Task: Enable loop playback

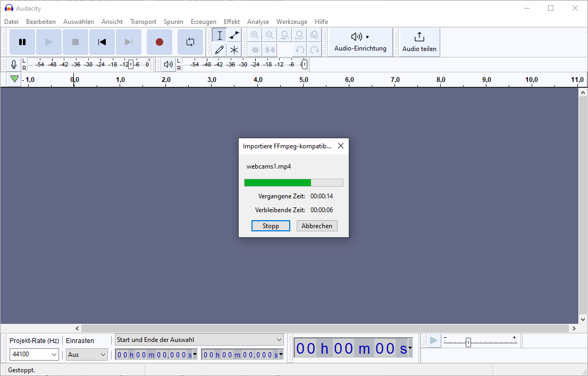Action: 190,41
